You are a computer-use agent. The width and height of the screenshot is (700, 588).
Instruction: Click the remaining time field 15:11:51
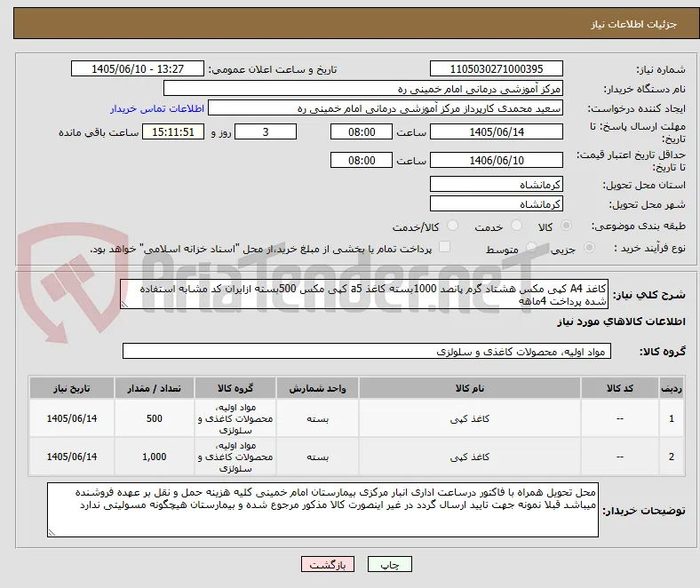coord(173,131)
